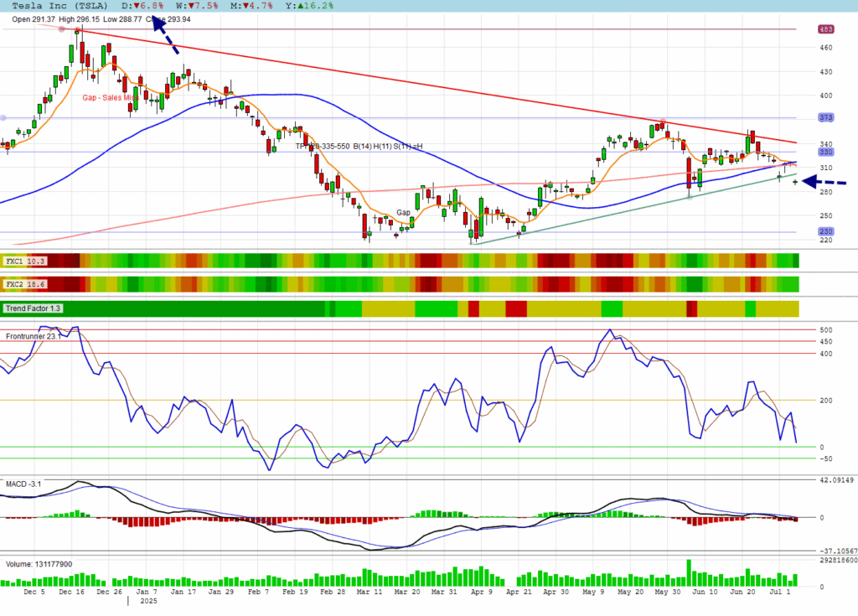Click the 200 Frontrunner axis label

point(825,401)
